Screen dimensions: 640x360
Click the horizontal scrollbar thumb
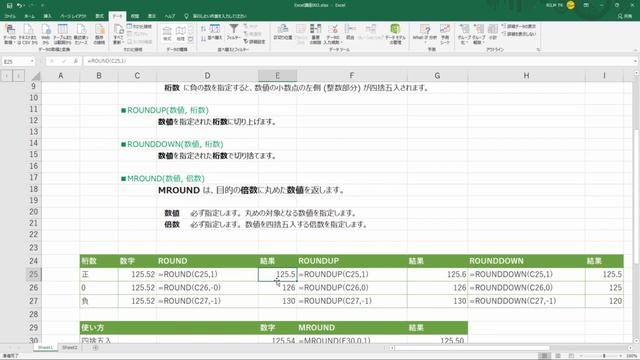tap(471, 348)
